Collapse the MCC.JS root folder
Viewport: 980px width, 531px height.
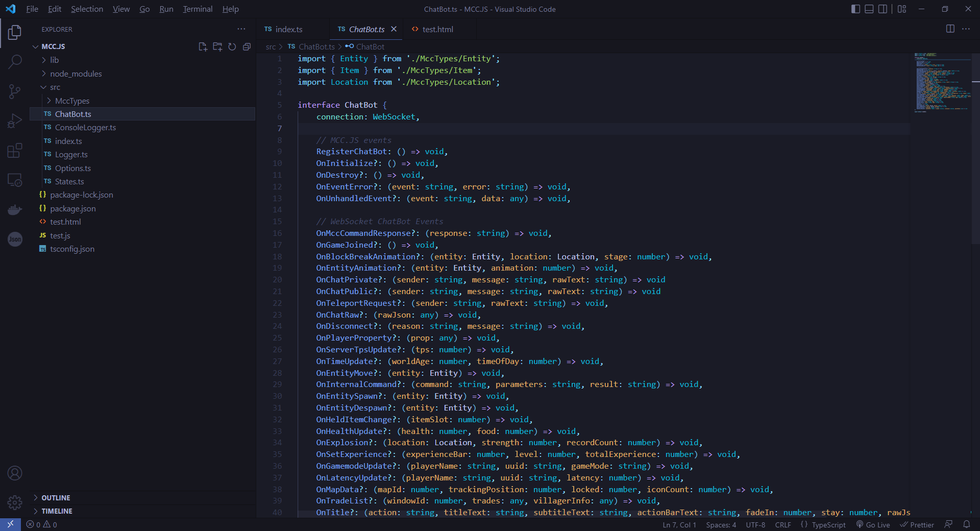142,46
